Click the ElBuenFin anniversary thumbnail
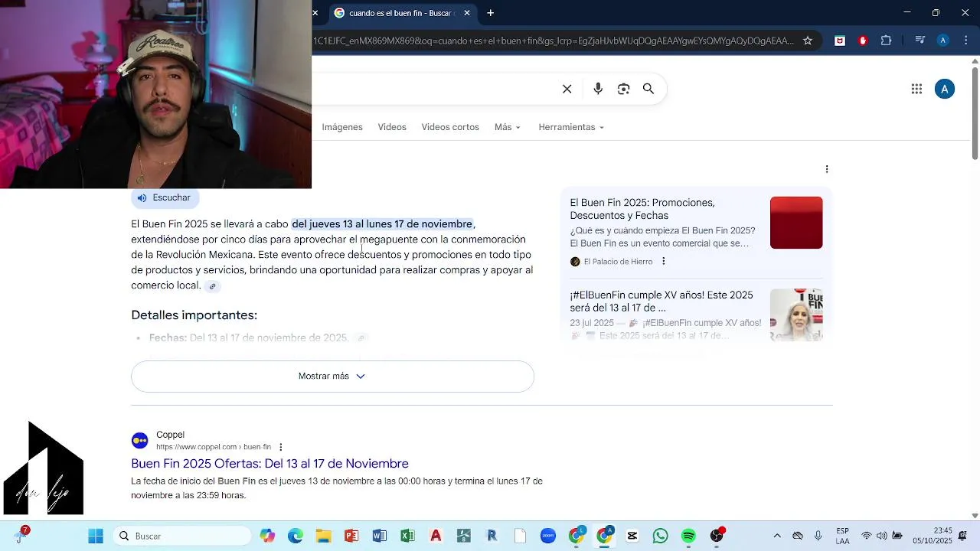Screen dimensions: 980x551 tap(796, 315)
